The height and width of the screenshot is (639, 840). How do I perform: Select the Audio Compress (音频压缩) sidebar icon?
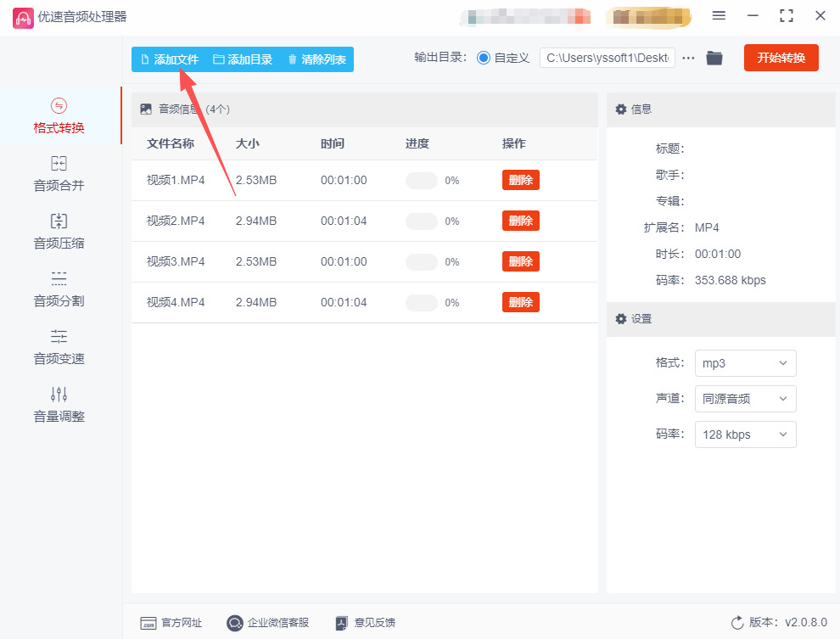click(59, 221)
